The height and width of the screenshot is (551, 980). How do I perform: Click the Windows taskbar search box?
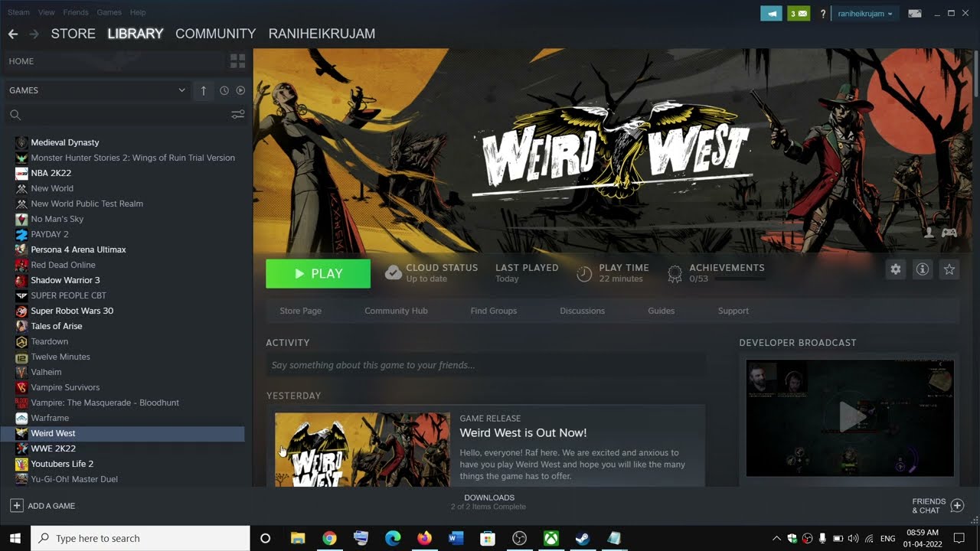click(x=140, y=539)
